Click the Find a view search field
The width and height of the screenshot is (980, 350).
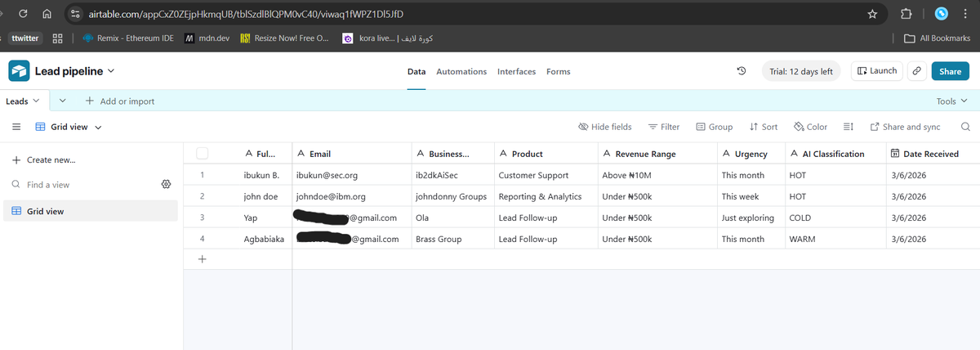point(84,185)
